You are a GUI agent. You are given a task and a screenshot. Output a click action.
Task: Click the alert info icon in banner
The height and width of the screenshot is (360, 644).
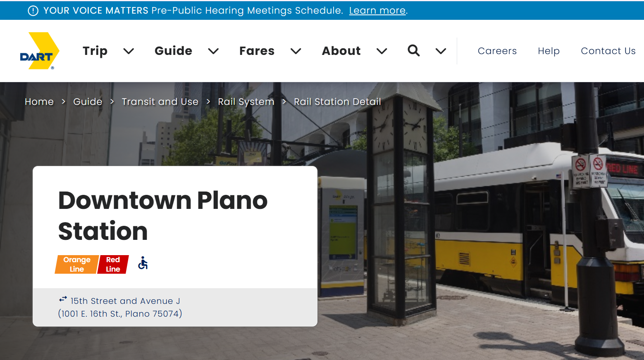[x=33, y=11]
